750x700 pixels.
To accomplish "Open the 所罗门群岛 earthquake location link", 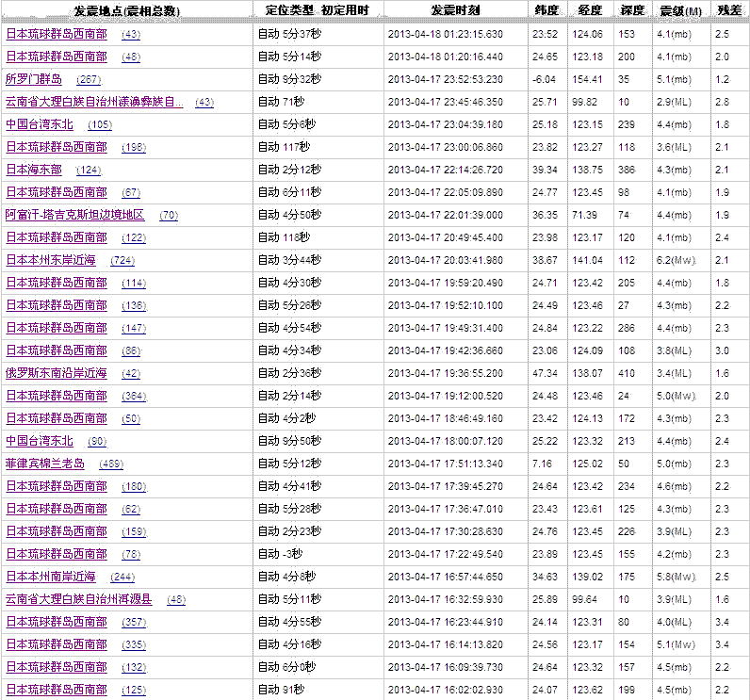I will (34, 79).
